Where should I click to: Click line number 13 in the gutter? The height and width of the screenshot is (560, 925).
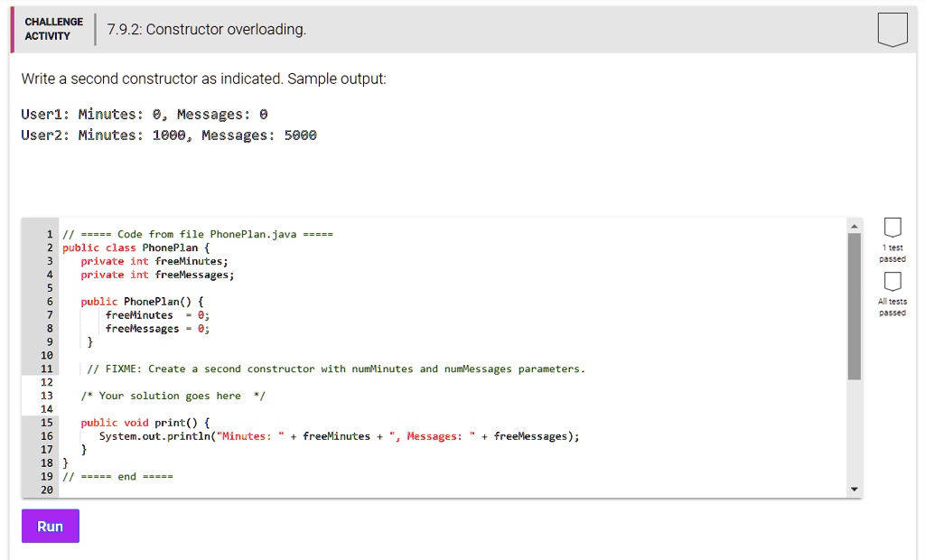pyautogui.click(x=47, y=396)
